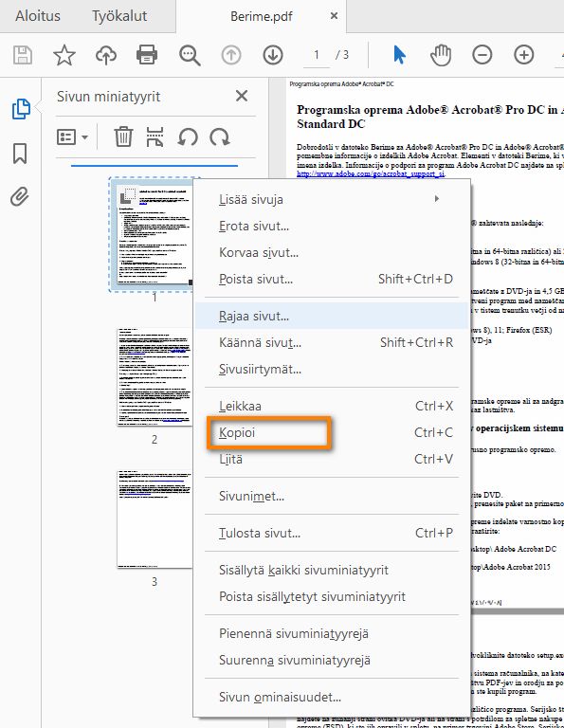
Task: Open thumbnail panel options dropdown
Action: [x=72, y=136]
